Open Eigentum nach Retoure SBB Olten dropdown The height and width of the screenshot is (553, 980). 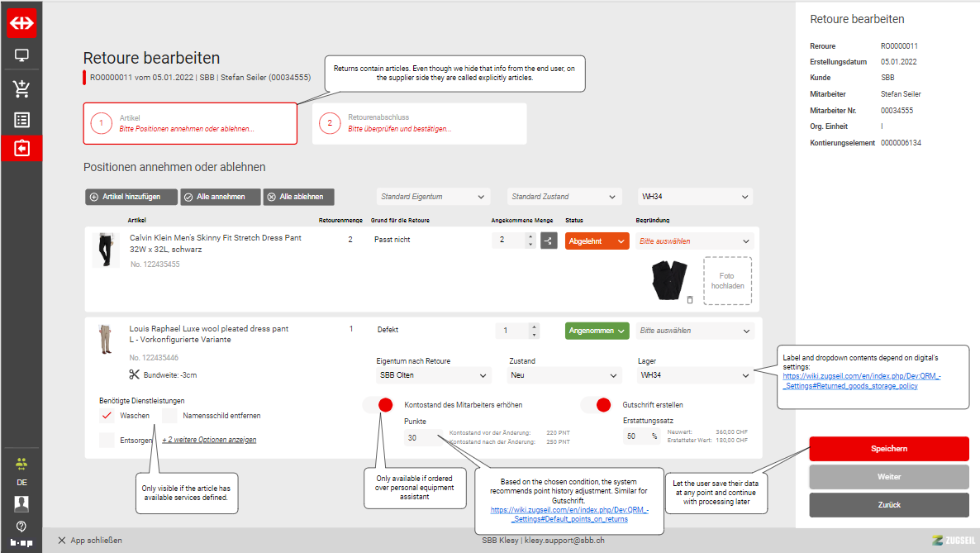432,375
